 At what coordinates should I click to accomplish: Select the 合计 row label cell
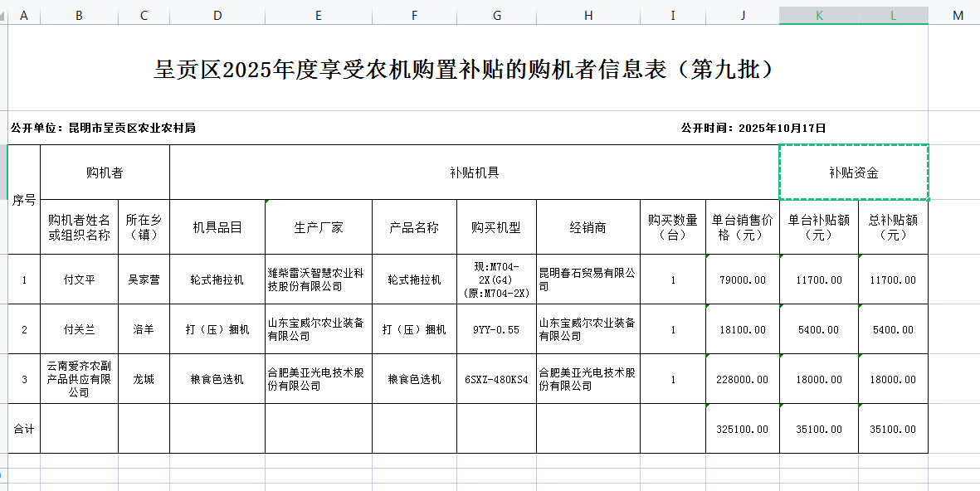[x=23, y=429]
